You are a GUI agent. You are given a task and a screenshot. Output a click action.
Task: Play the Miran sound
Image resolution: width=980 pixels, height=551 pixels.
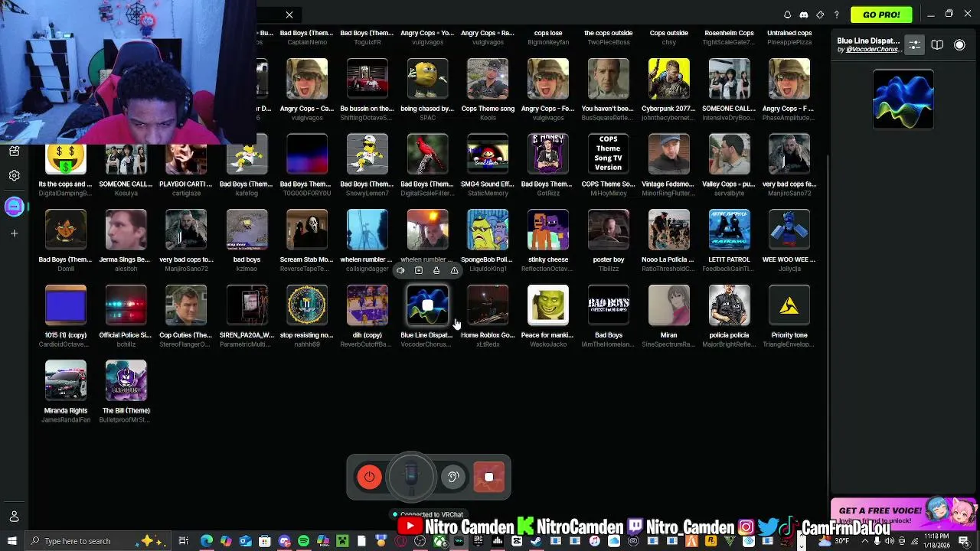pos(668,305)
